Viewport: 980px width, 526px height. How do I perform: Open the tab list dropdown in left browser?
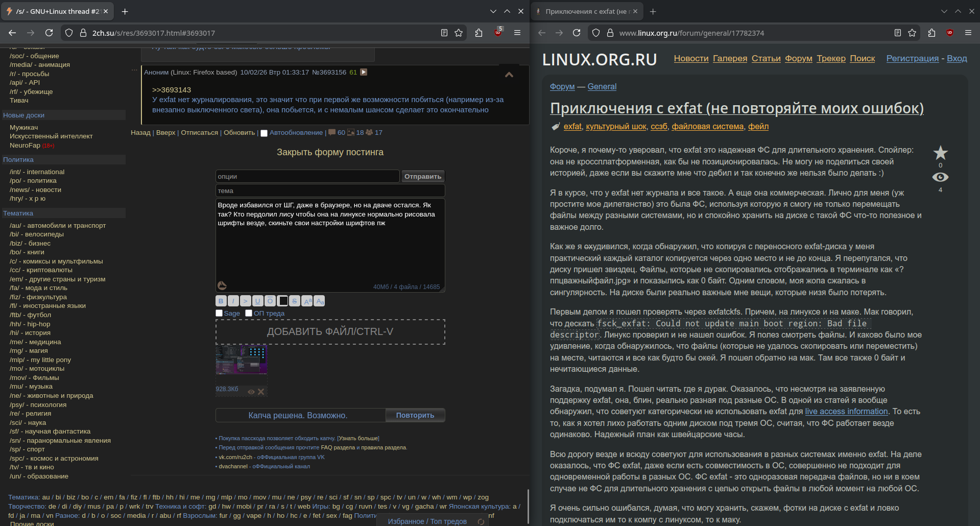(x=493, y=11)
